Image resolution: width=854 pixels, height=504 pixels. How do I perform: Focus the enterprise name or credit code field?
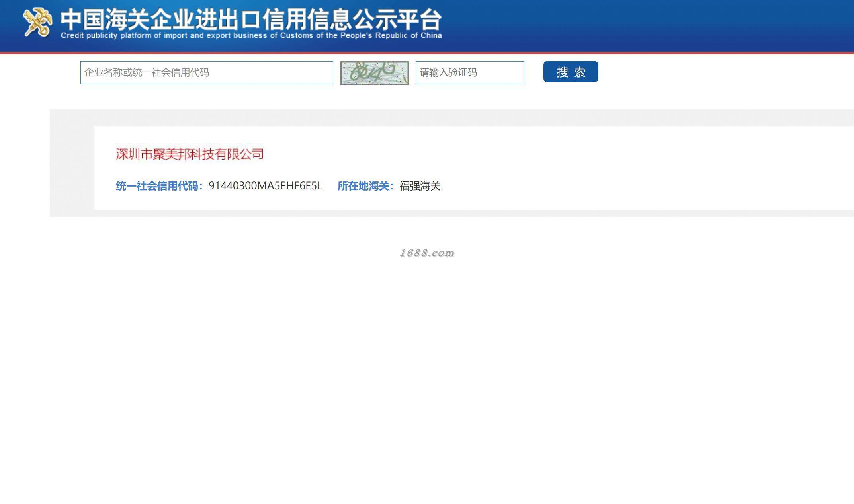pos(206,72)
